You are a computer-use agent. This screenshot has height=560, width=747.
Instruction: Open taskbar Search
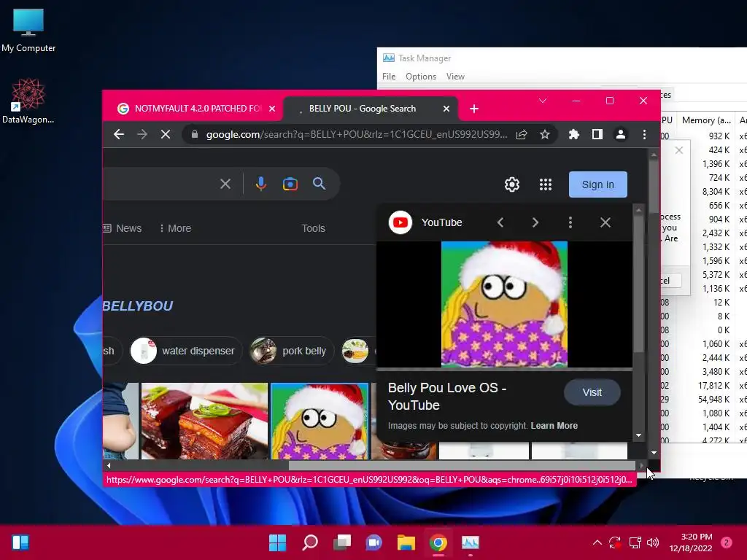click(310, 542)
